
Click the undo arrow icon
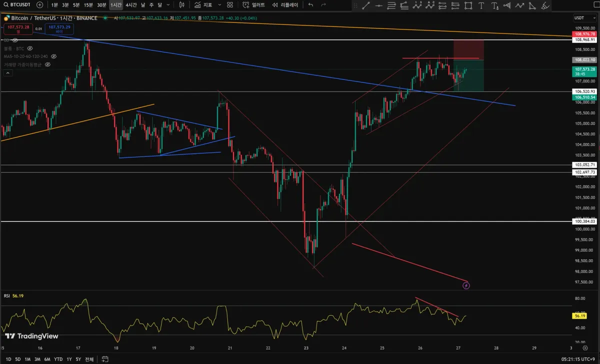coord(311,5)
